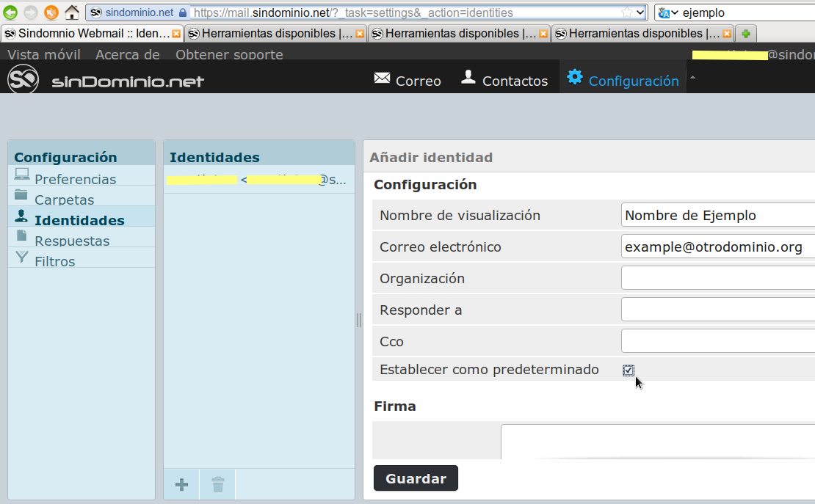The image size is (815, 504).
Task: Bookmark page with star icon in URL bar
Action: pos(626,12)
